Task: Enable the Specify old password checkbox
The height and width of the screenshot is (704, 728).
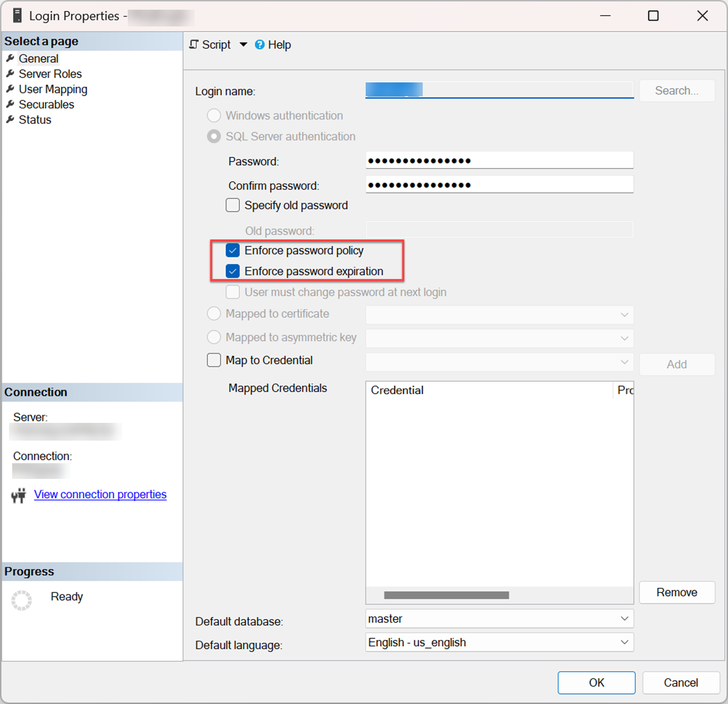Action: 232,205
